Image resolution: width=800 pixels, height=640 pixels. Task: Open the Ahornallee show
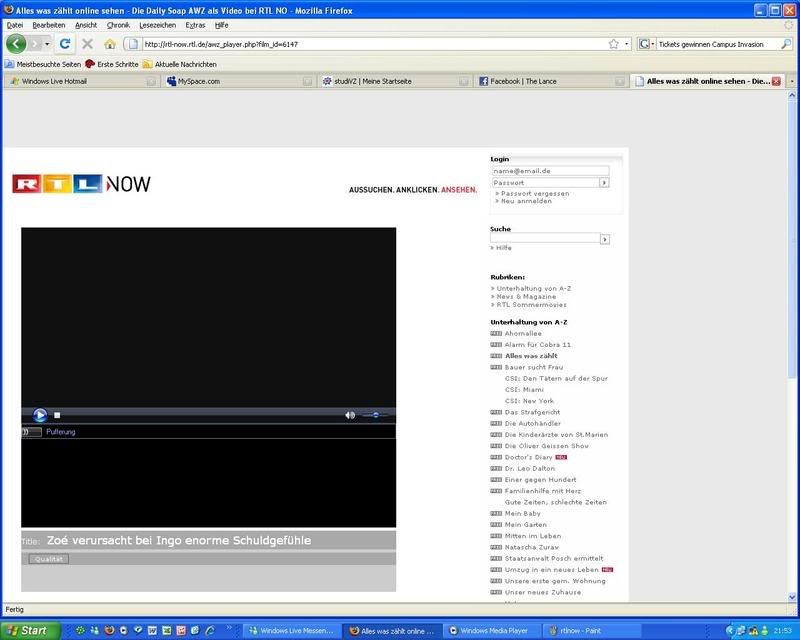pyautogui.click(x=523, y=333)
